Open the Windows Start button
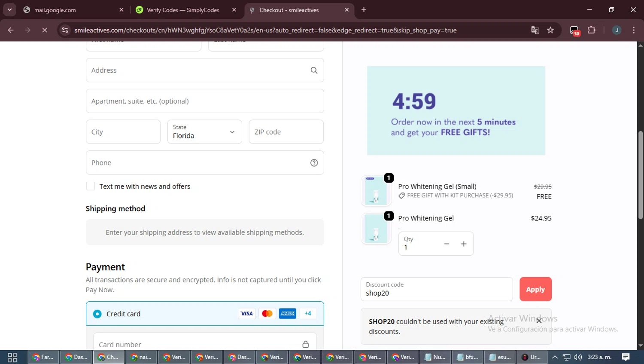The image size is (644, 364). [12, 357]
